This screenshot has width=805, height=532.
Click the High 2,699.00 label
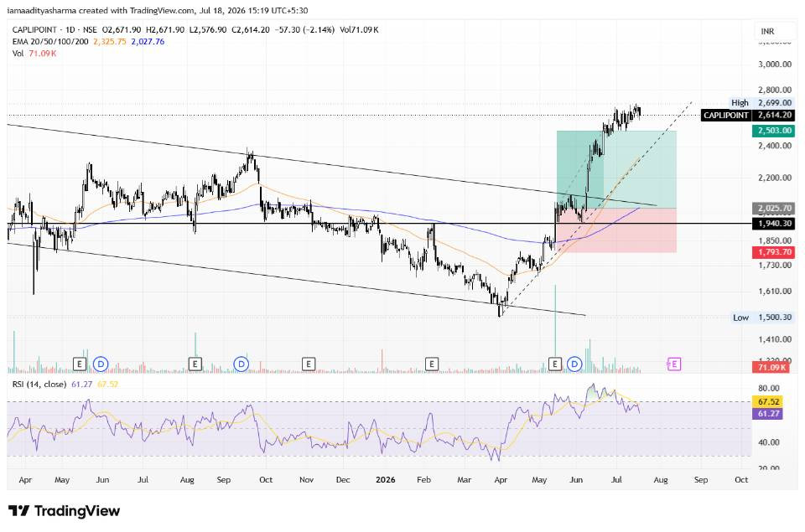761,102
